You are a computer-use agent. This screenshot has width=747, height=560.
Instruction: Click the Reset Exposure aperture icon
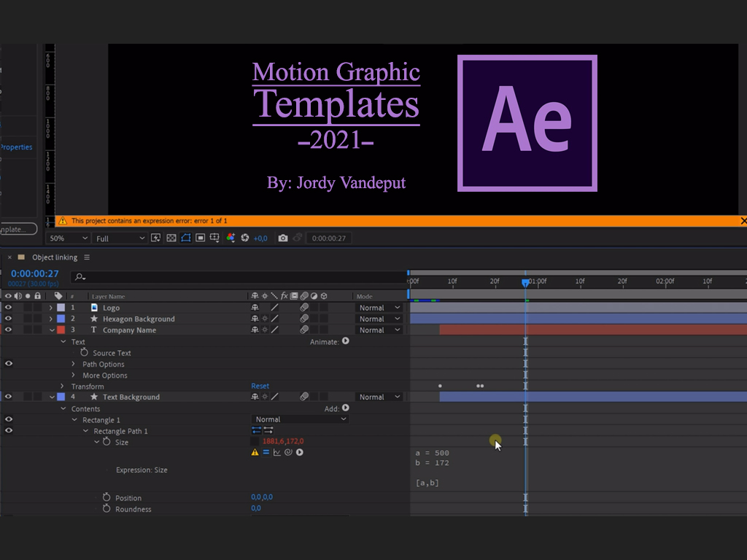click(245, 238)
